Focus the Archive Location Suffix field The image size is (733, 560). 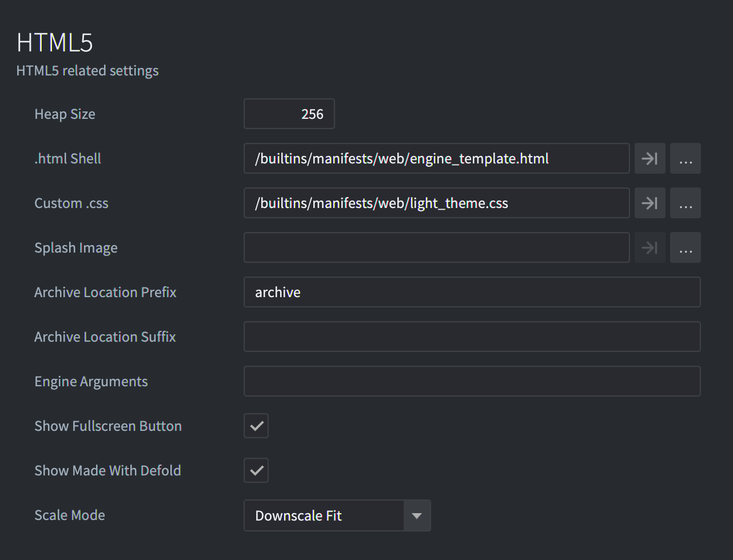[472, 337]
